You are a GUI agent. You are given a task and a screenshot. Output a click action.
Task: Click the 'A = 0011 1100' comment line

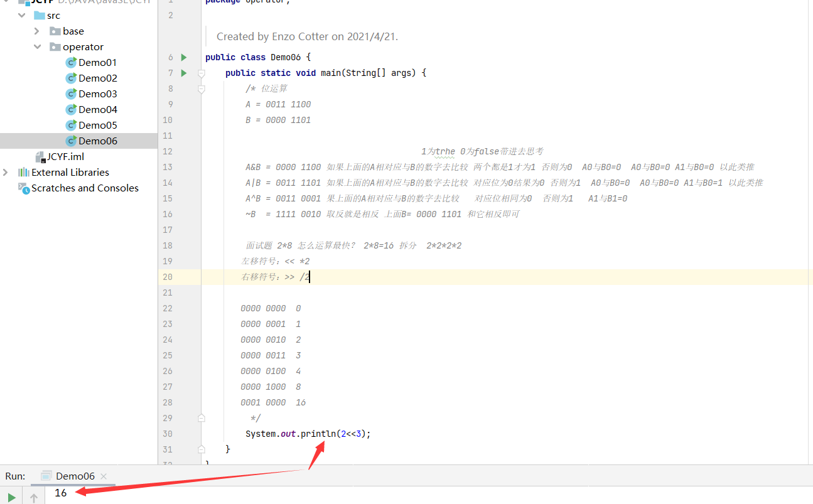278,104
